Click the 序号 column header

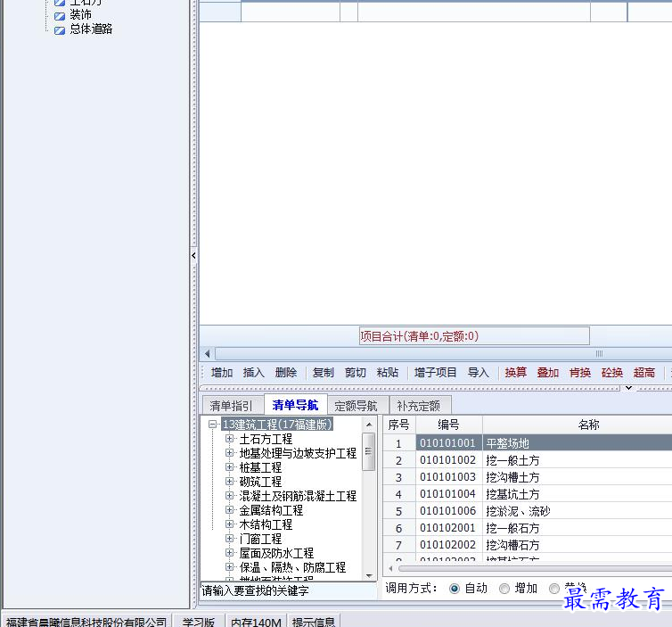point(399,425)
